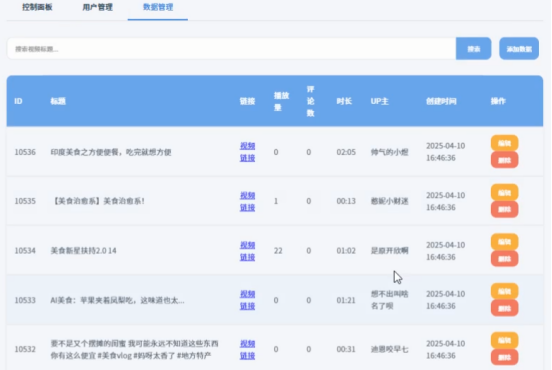Click the UP主 column header
Image resolution: width=552 pixels, height=370 pixels.
coord(380,101)
